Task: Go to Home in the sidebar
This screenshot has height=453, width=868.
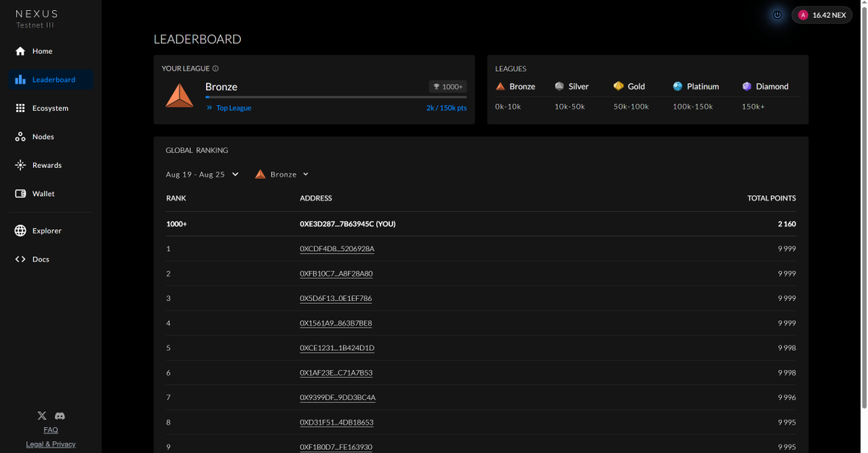Action: 51,51
